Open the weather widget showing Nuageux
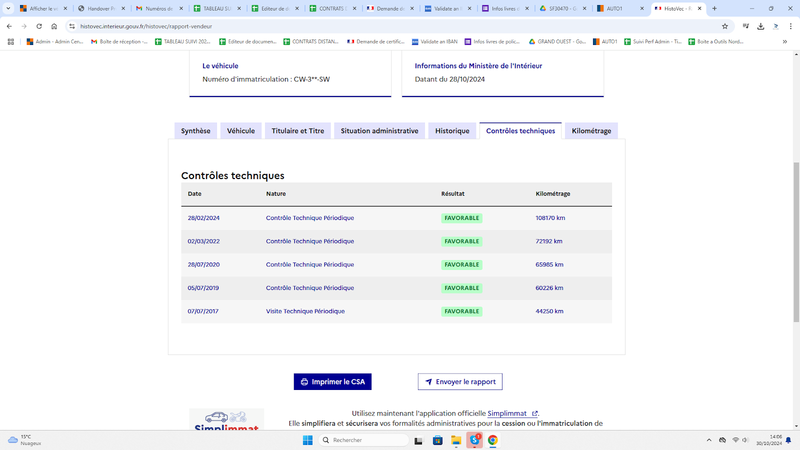800x450 pixels. coord(24,440)
